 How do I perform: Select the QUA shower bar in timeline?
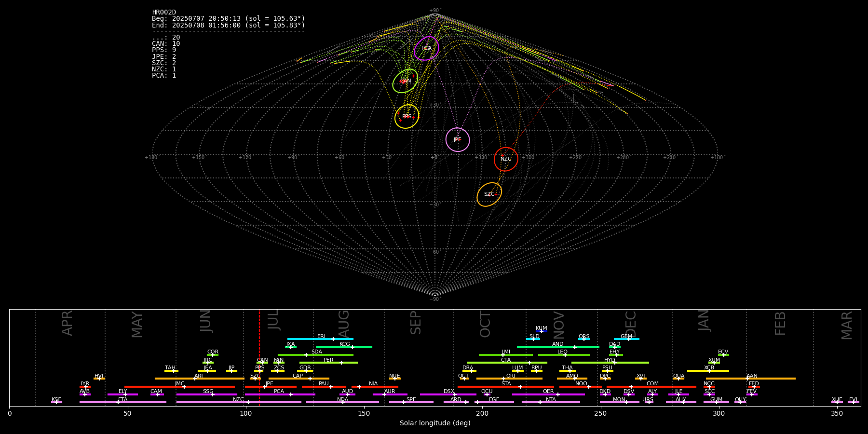[678, 379]
